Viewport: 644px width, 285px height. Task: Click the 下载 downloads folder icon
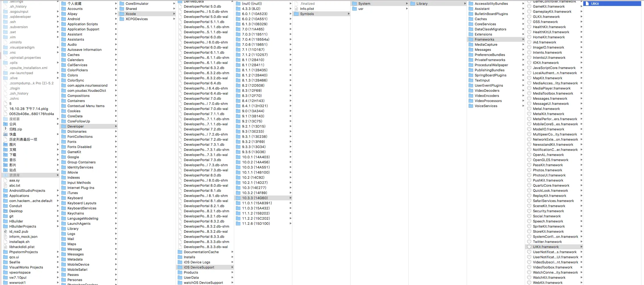5,155
